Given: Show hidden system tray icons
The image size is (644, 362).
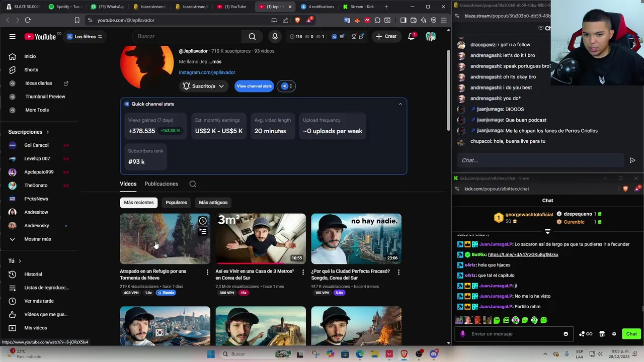Looking at the screenshot, I should tap(545, 354).
